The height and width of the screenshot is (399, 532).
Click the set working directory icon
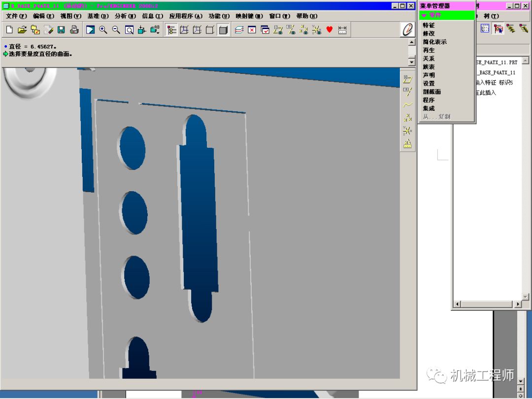35,30
